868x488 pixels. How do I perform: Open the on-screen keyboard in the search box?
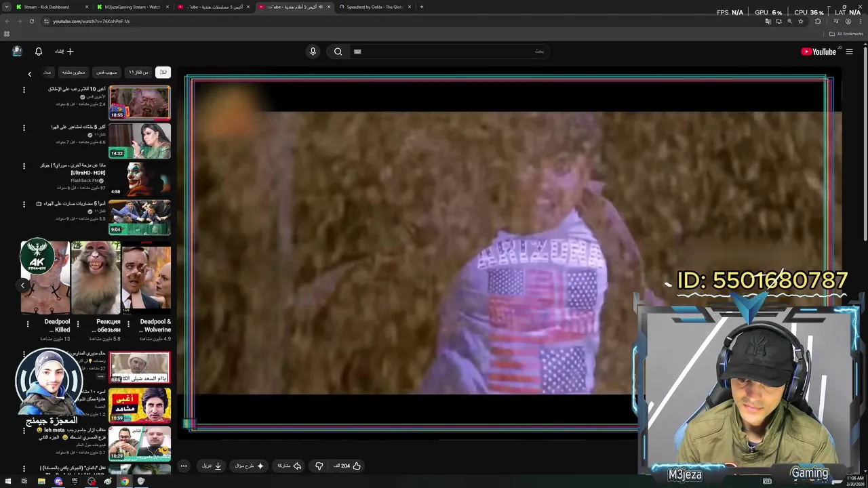(357, 52)
